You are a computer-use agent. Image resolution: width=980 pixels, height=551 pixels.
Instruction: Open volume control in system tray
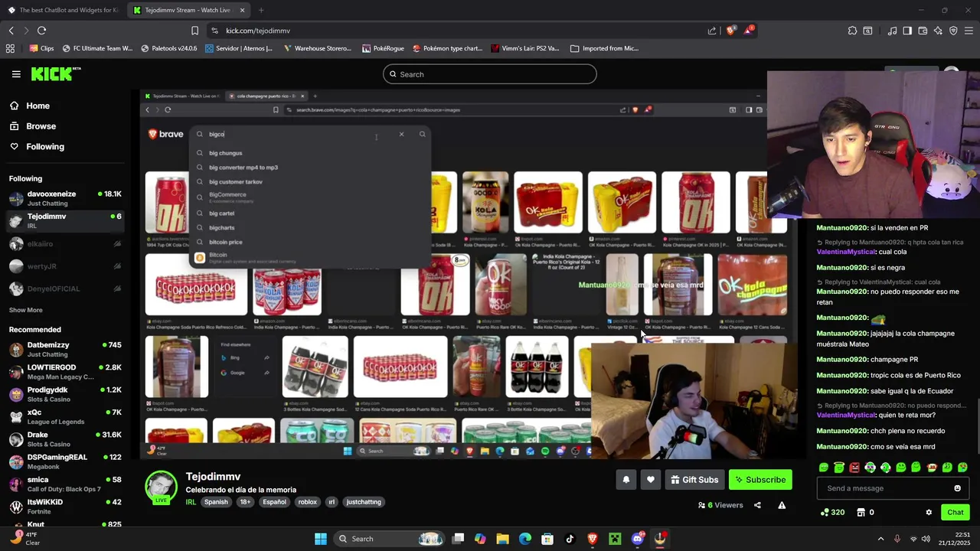[926, 539]
